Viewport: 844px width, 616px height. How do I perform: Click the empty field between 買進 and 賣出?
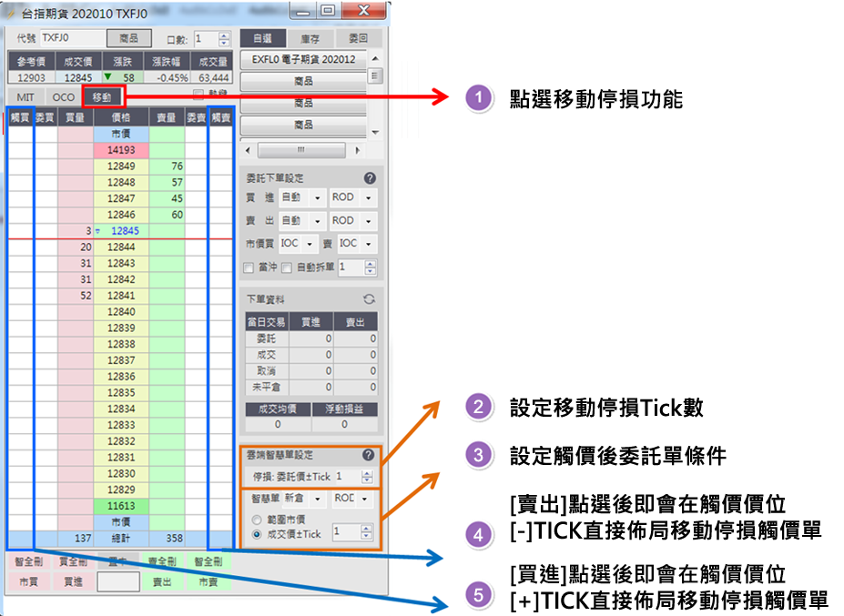point(118,581)
